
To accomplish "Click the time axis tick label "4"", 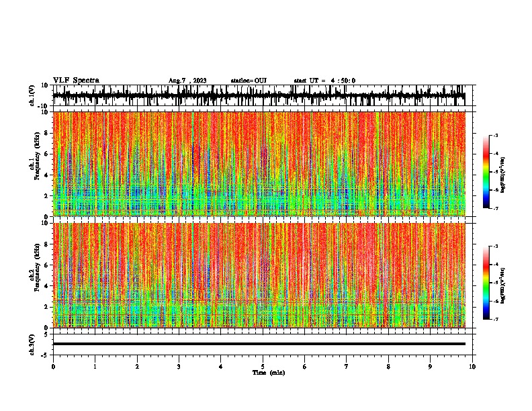I will pyautogui.click(x=221, y=367).
